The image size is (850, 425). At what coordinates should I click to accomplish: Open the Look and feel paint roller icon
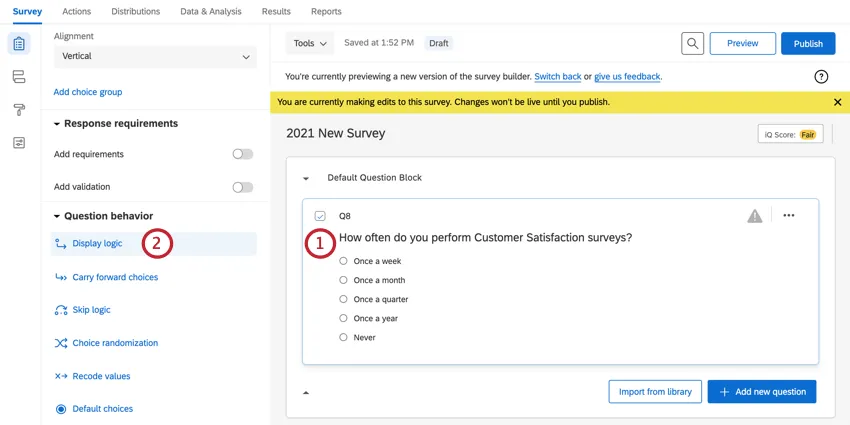[19, 110]
